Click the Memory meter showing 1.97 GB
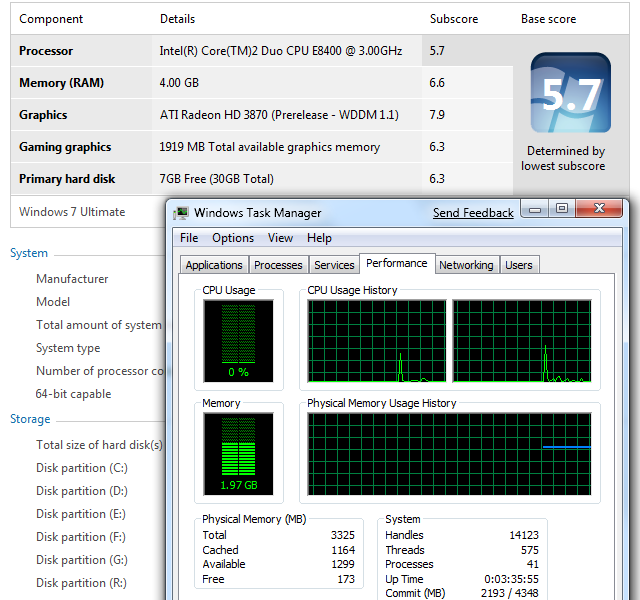Screen dimensions: 640x600 click(x=238, y=454)
